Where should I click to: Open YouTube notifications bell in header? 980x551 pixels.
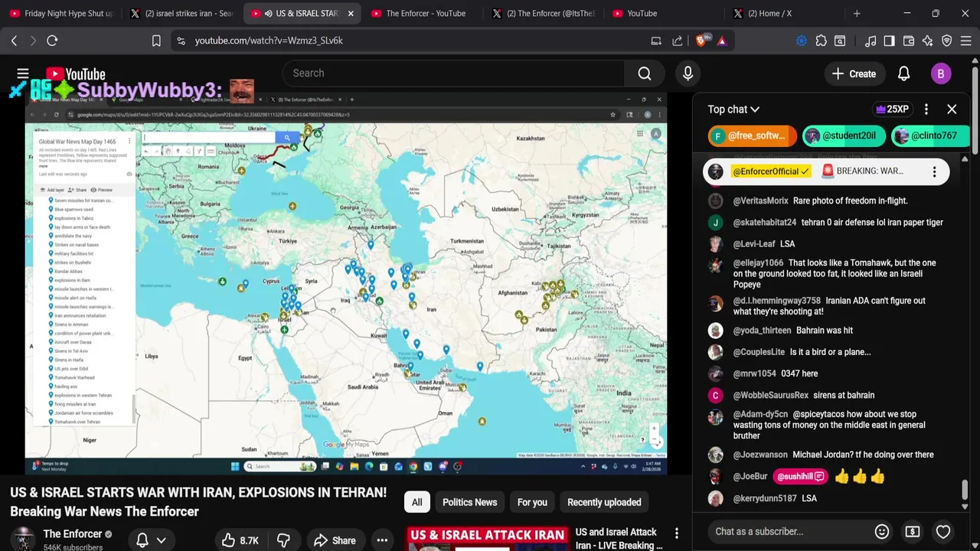903,73
